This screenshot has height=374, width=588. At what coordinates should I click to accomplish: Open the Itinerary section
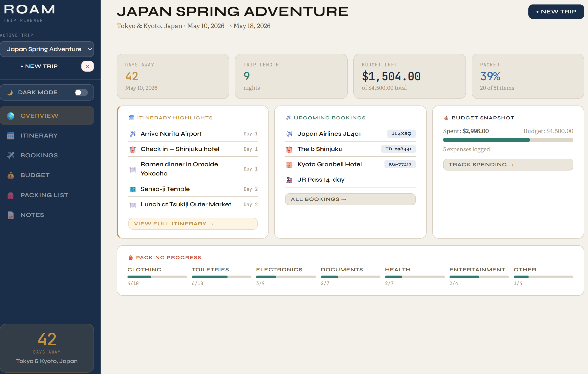(47, 135)
